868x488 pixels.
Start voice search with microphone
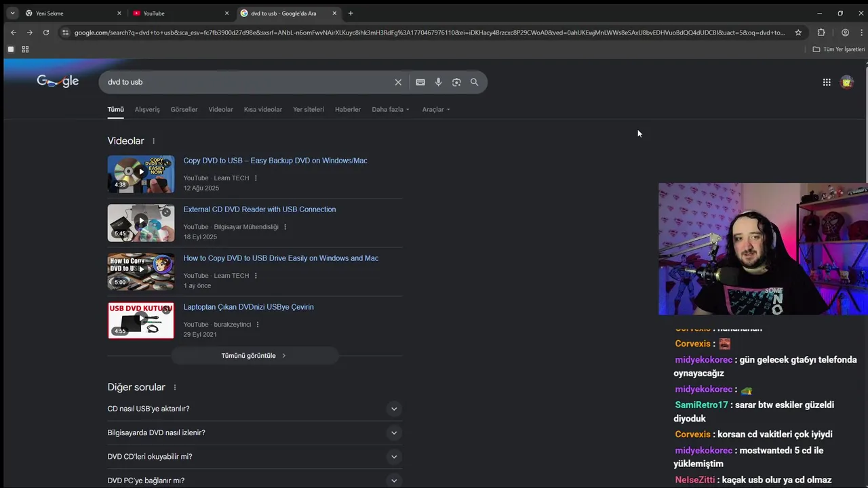click(438, 82)
